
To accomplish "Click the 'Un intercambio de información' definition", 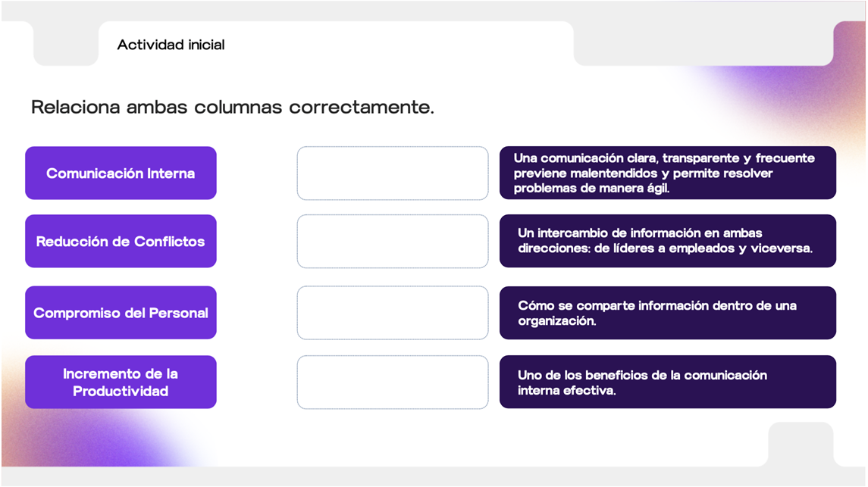I will (667, 241).
